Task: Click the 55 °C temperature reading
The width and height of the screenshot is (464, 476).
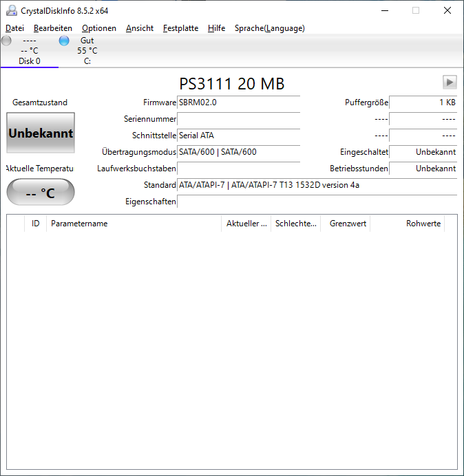Action: click(x=87, y=51)
